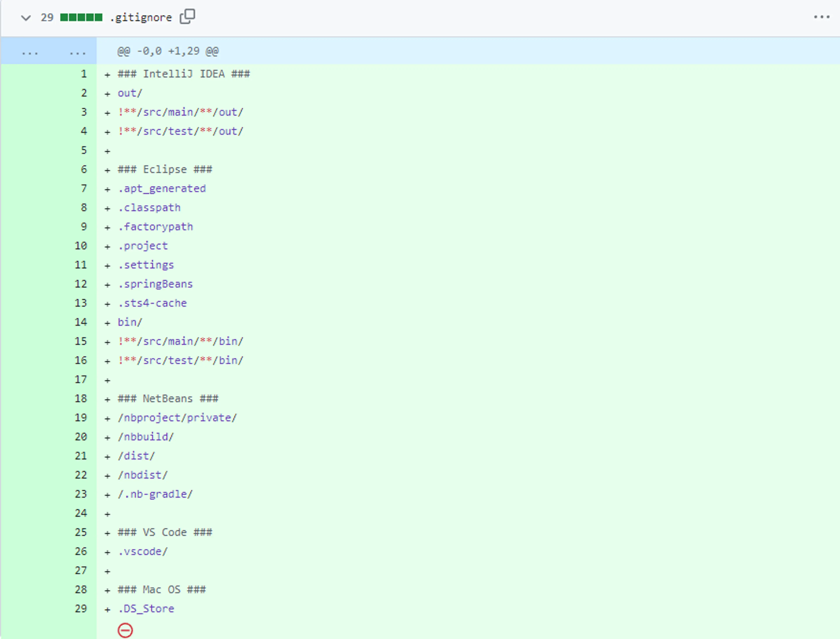Click the '.project' line

[x=143, y=246]
